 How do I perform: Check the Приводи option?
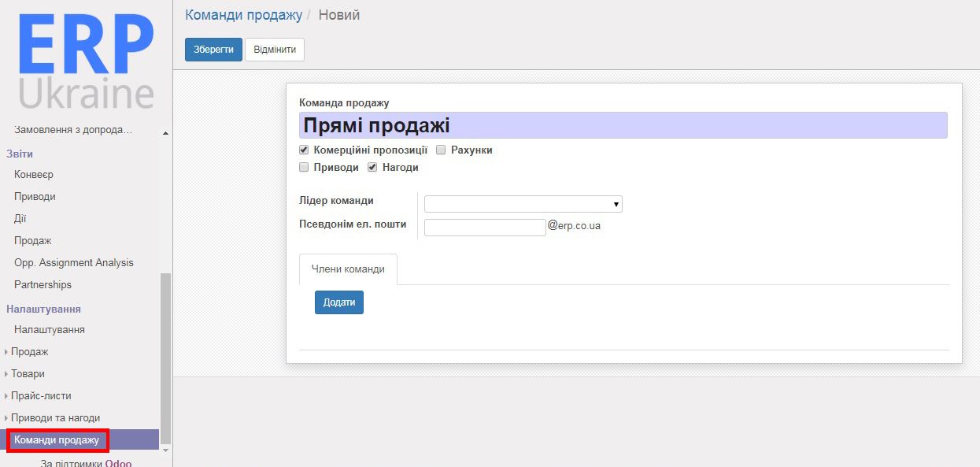(x=303, y=166)
